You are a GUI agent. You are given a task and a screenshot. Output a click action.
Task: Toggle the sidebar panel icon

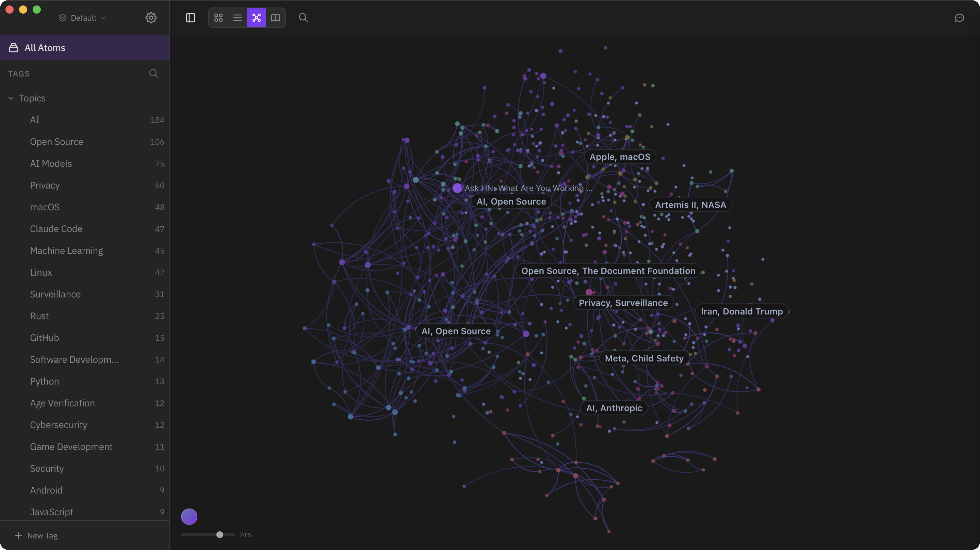pos(190,18)
